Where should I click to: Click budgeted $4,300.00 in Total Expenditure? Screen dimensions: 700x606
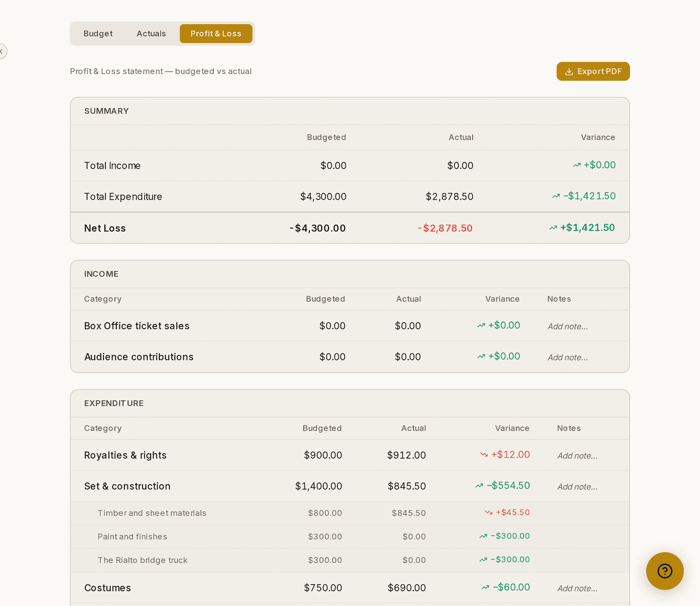[x=323, y=197]
